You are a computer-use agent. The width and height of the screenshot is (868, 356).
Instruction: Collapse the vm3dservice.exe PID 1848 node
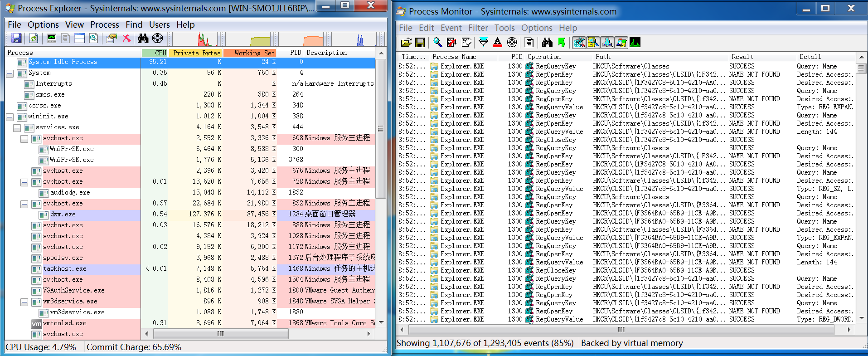coord(24,302)
